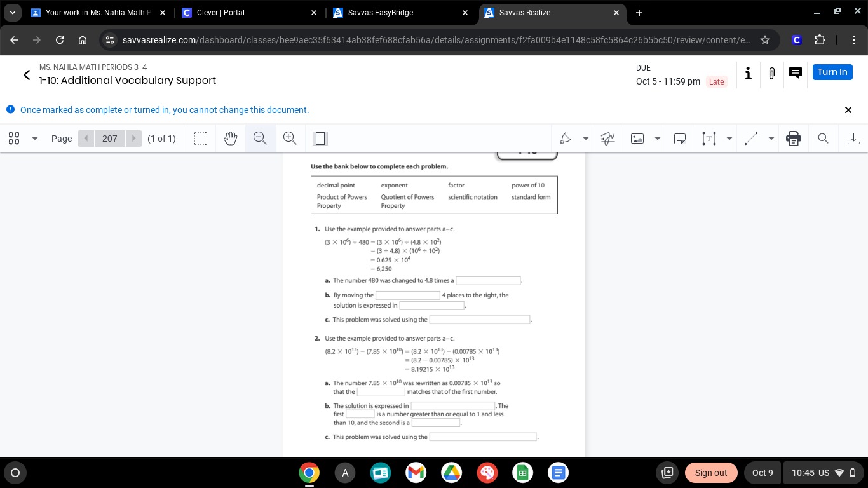This screenshot has height=488, width=868.
Task: Open the teacher comments icon
Action: [795, 73]
